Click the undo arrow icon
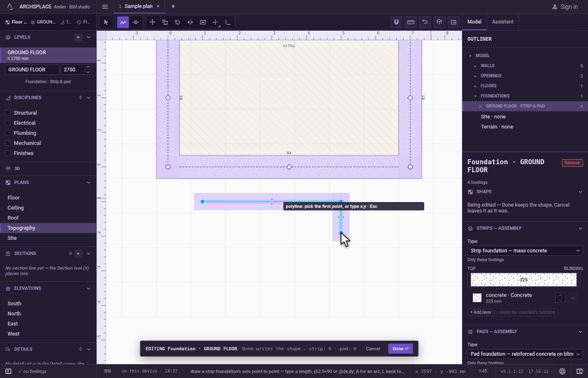This screenshot has width=588, height=378. coord(425,22)
